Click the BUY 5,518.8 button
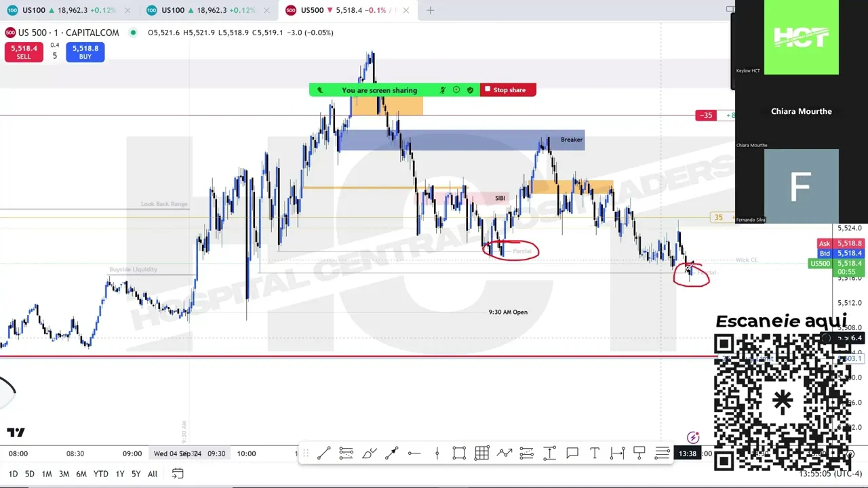The width and height of the screenshot is (868, 488). (x=85, y=52)
